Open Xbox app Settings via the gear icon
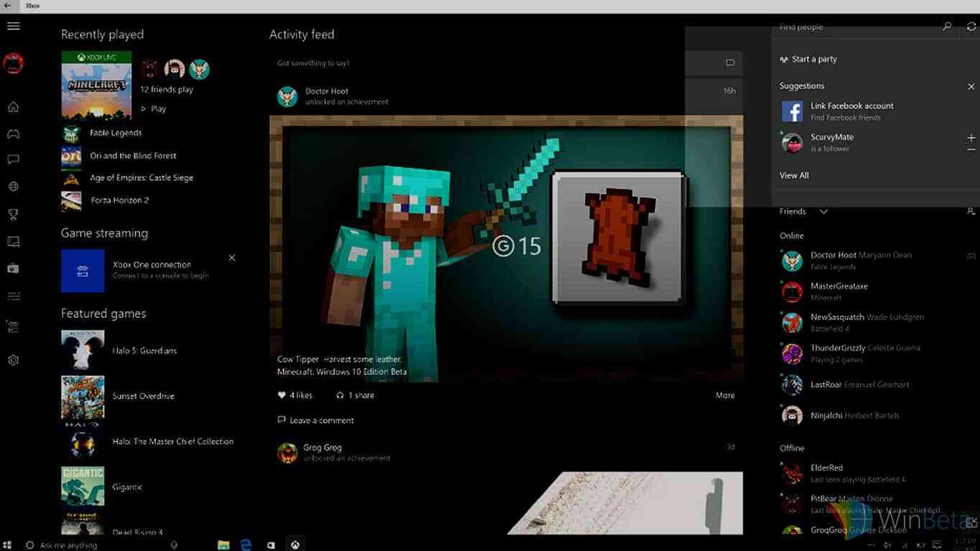The image size is (980, 551). [13, 359]
